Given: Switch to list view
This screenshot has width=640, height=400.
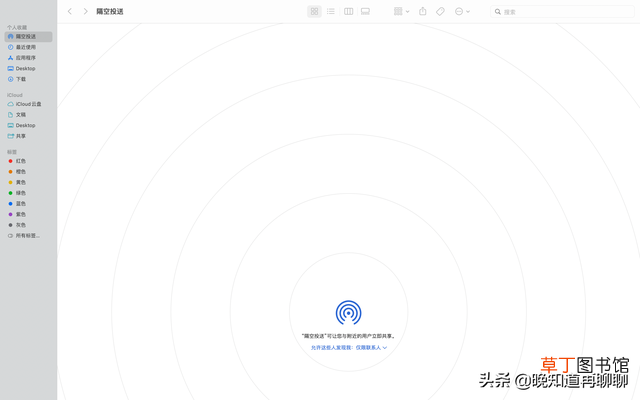Looking at the screenshot, I should coord(331,11).
